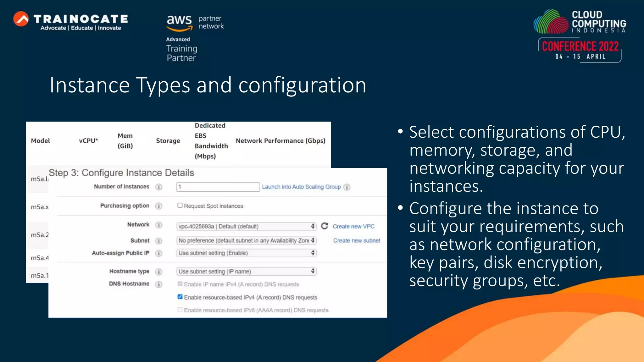644x362 pixels.
Task: Click Dedicated EBS Bandwidth column header
Action: 211,141
